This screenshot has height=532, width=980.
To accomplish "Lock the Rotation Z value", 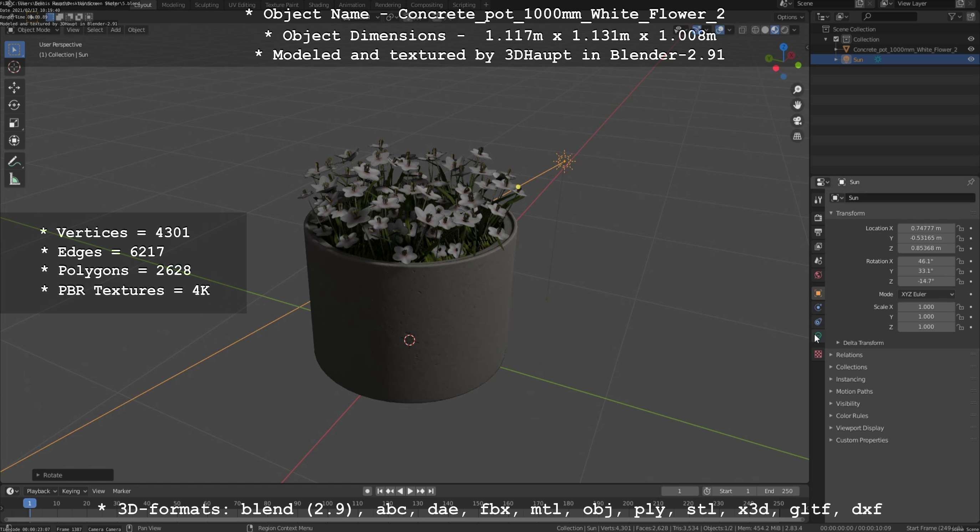I will [961, 281].
